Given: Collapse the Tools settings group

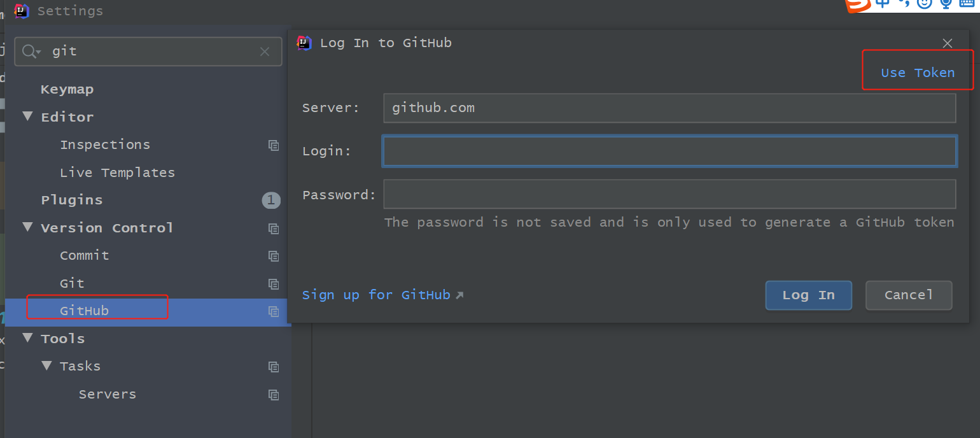Looking at the screenshot, I should coord(27,338).
